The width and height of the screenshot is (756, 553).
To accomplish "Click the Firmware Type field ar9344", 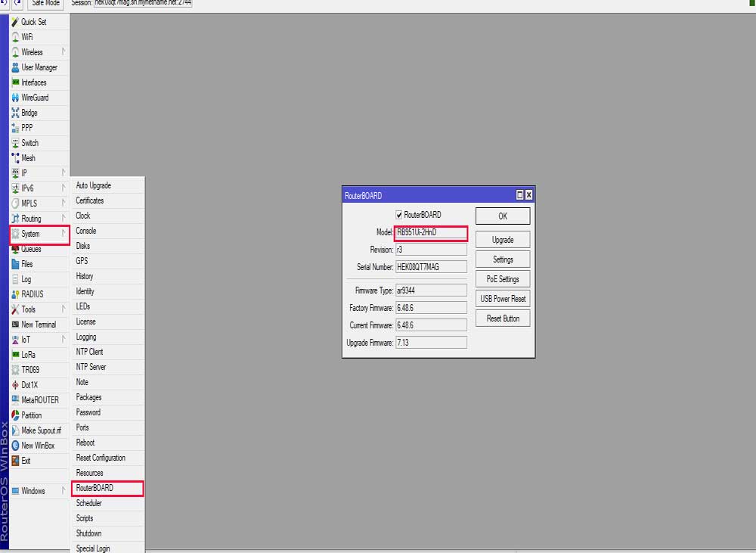I will [431, 290].
